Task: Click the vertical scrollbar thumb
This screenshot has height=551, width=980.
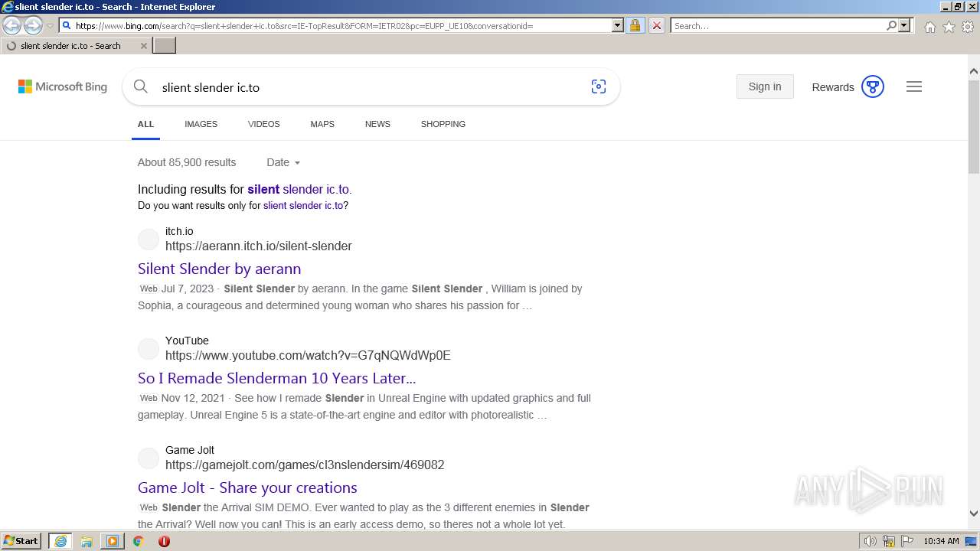Action: [974, 126]
